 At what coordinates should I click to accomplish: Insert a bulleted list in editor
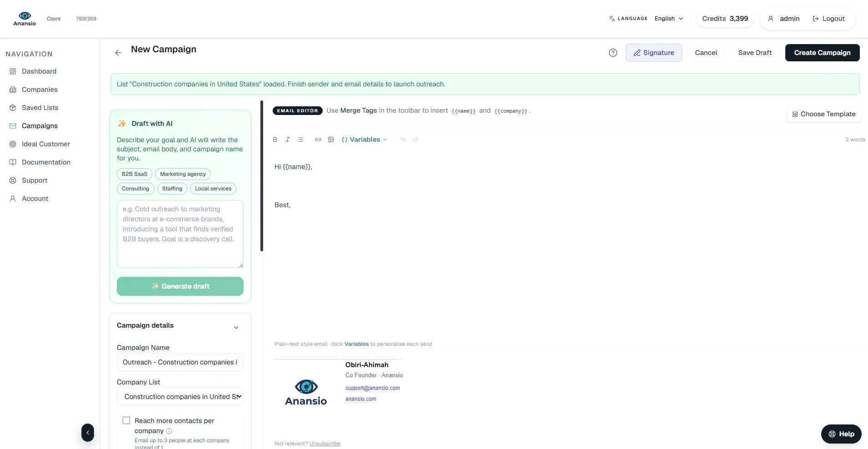(x=300, y=140)
